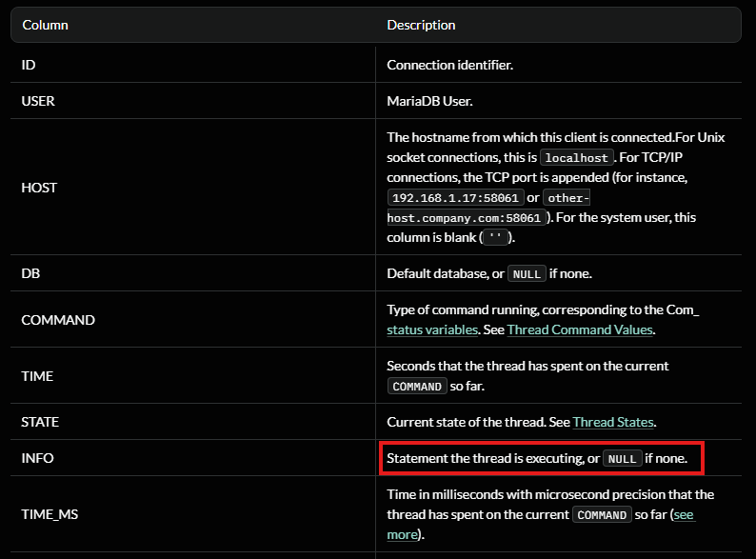The width and height of the screenshot is (756, 559).
Task: Click the 'Column' table header
Action: click(x=45, y=25)
